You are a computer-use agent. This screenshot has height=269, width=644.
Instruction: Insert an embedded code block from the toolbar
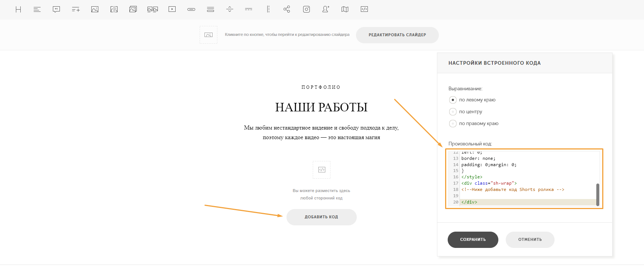[364, 9]
